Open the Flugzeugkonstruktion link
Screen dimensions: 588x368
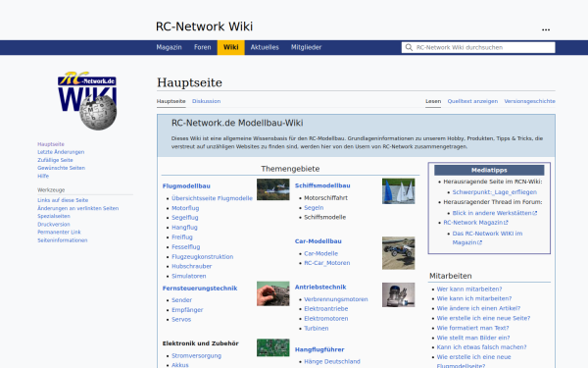pos(203,256)
